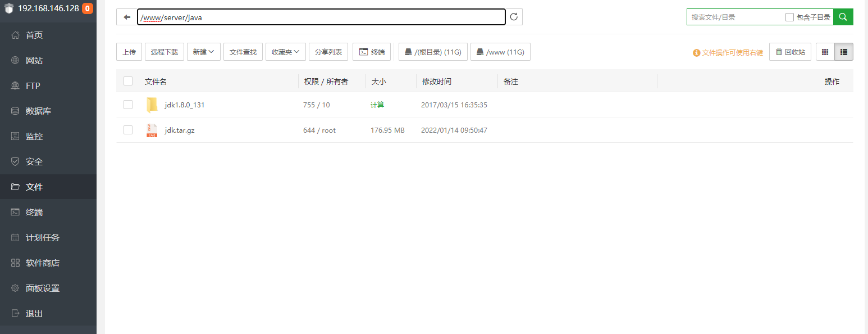Select the /www (11G) disk button
Viewport: 868px width, 334px height.
tap(500, 52)
